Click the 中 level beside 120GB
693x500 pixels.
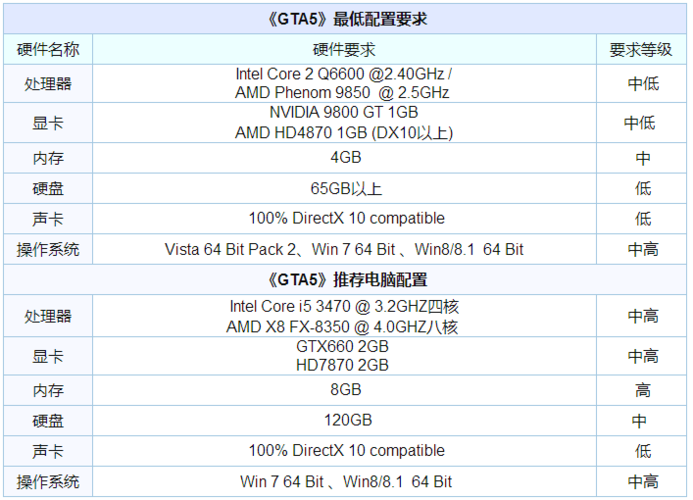642,421
